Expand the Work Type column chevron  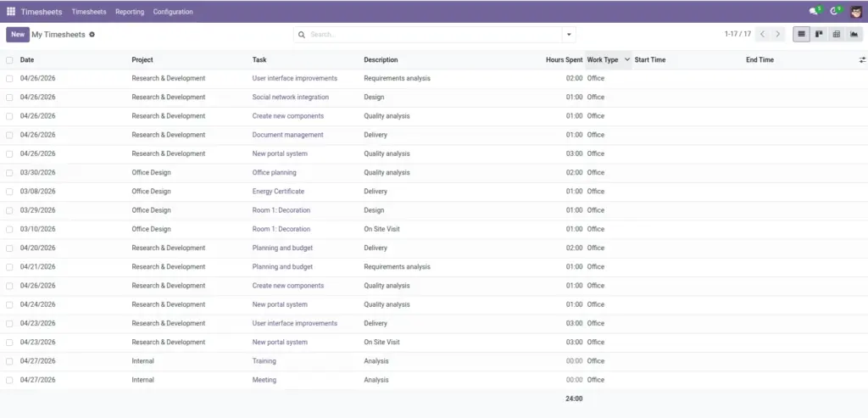tap(626, 60)
